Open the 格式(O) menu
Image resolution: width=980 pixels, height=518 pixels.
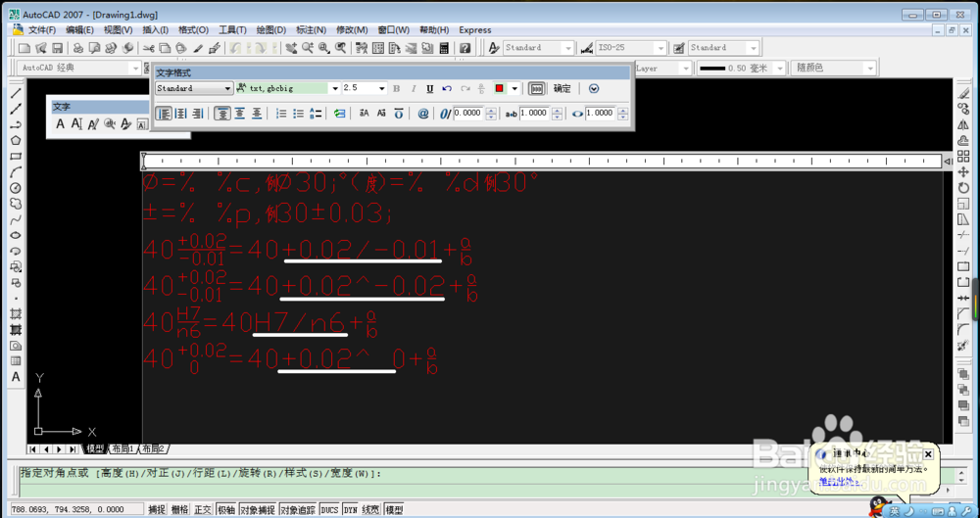click(x=193, y=30)
